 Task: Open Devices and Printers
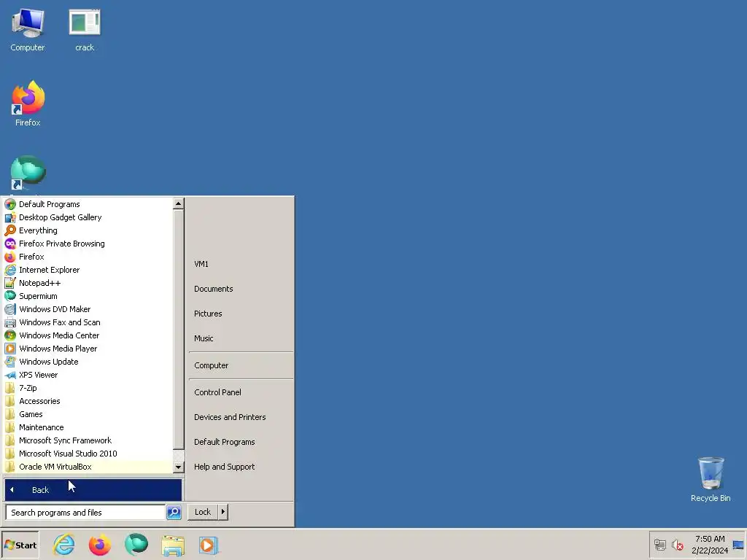(241, 417)
